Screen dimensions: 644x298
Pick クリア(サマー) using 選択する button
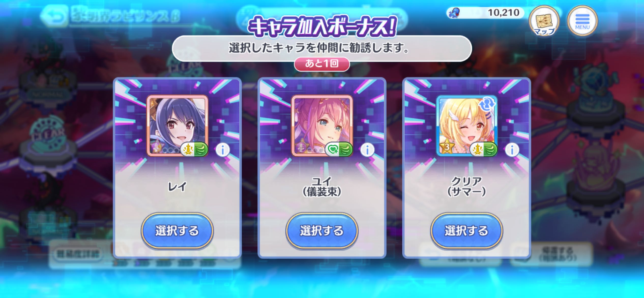click(x=466, y=231)
